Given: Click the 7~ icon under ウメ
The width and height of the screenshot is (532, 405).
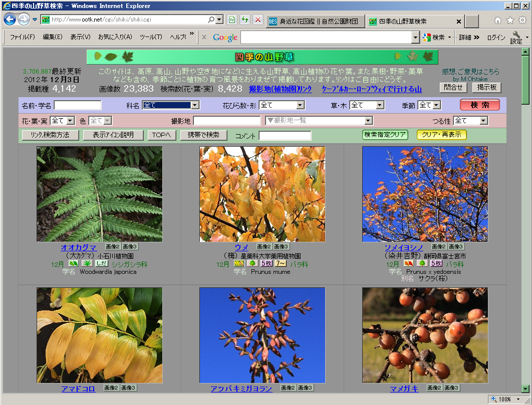Looking at the screenshot, I should pos(281,263).
